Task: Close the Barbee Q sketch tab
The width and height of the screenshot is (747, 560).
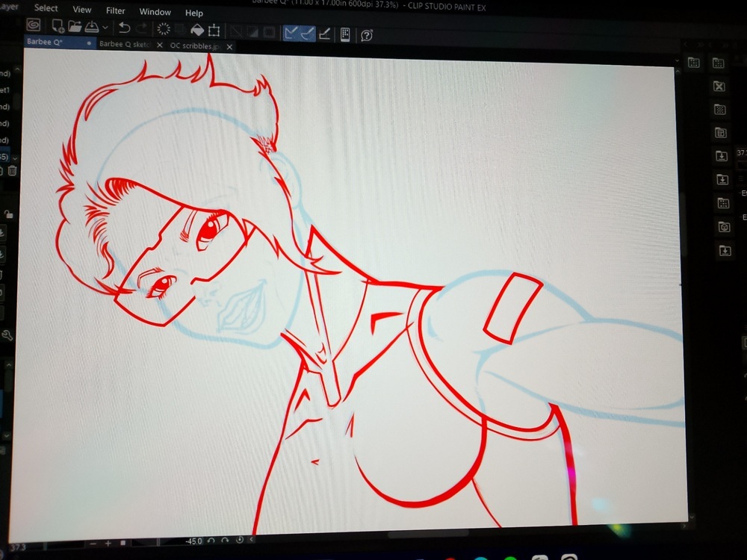Action: pyautogui.click(x=158, y=46)
